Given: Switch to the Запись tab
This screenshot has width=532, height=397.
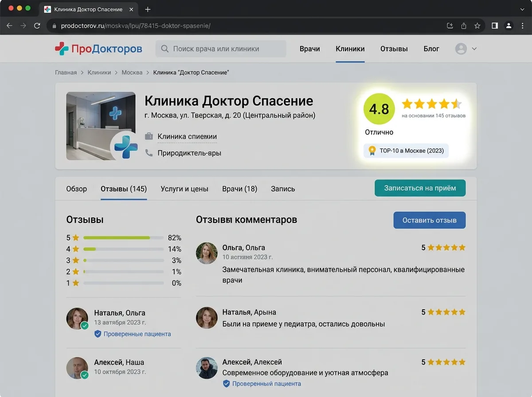Looking at the screenshot, I should pos(283,189).
